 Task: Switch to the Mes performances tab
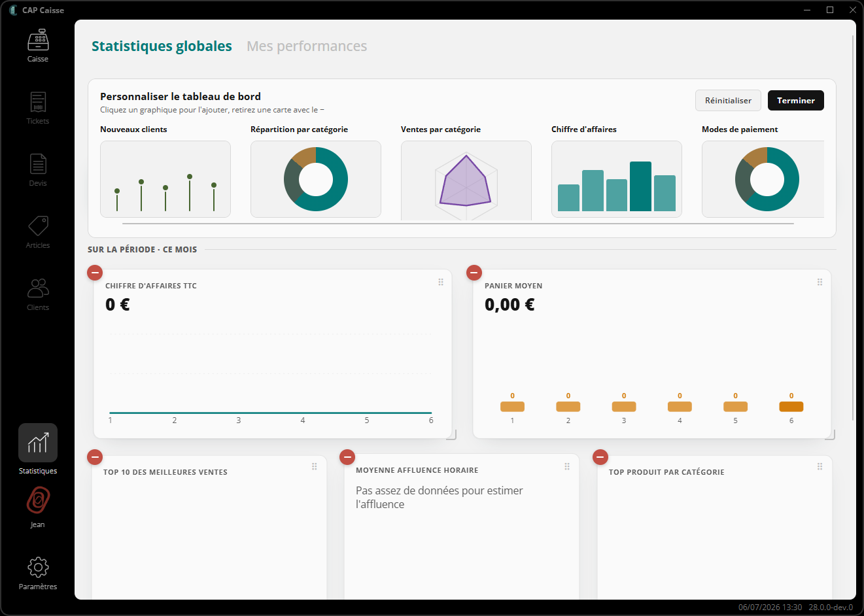(307, 46)
